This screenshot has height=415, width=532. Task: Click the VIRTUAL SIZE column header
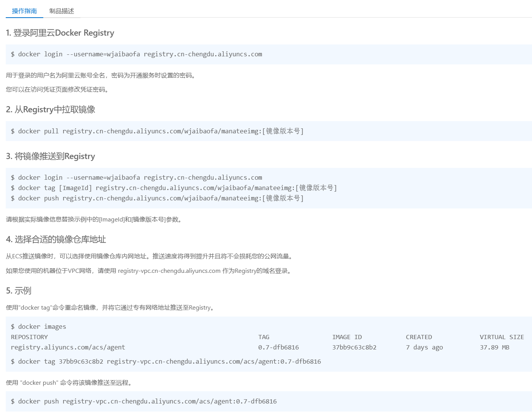(x=501, y=337)
